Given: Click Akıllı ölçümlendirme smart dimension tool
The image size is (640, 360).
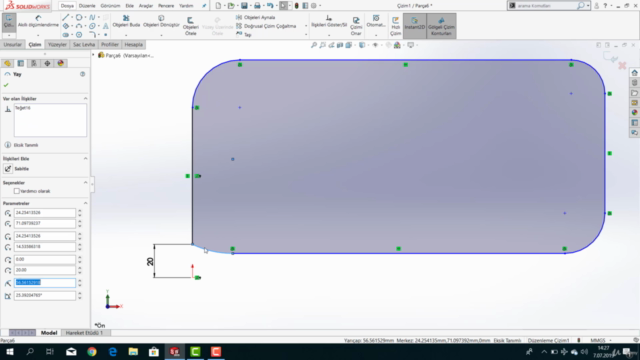Looking at the screenshot, I should coord(38,22).
